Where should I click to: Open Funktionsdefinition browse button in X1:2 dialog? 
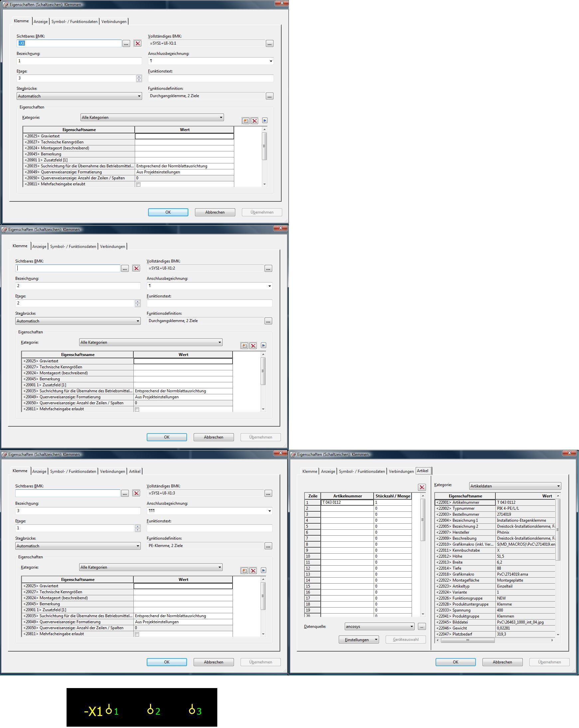268,321
